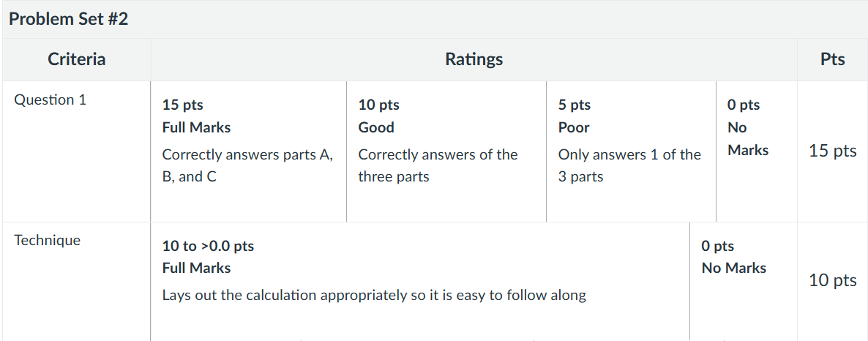Select the Criteria column header
The width and height of the screenshot is (868, 341).
(x=76, y=59)
